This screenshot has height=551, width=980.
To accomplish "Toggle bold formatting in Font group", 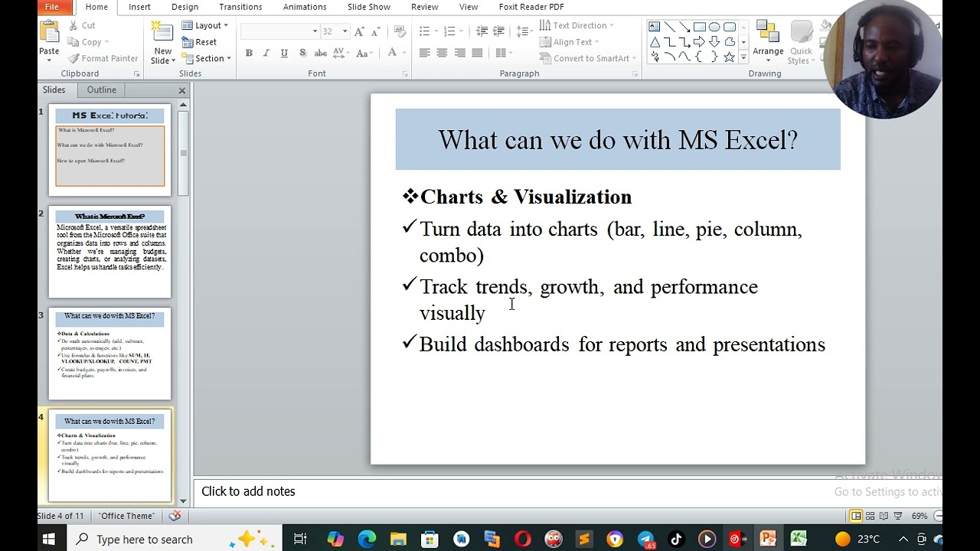I will (249, 53).
